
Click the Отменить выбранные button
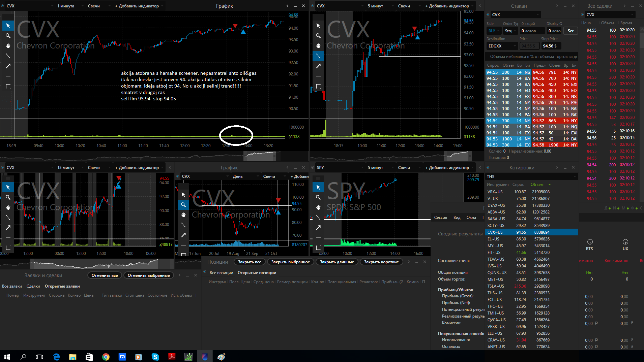click(148, 275)
